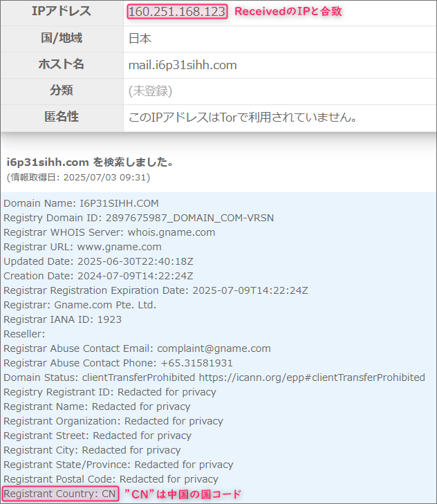The image size is (437, 504).
Task: Click the Creation Date line
Action: click(98, 276)
